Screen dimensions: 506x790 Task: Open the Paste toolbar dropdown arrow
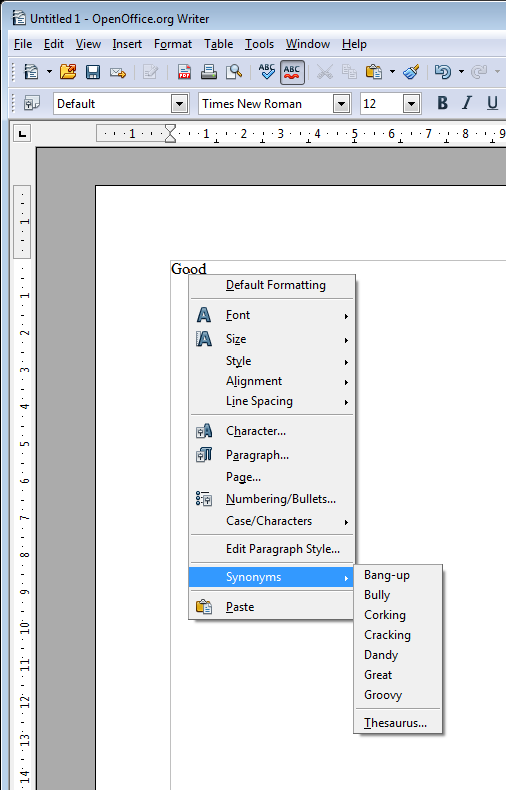pyautogui.click(x=392, y=72)
